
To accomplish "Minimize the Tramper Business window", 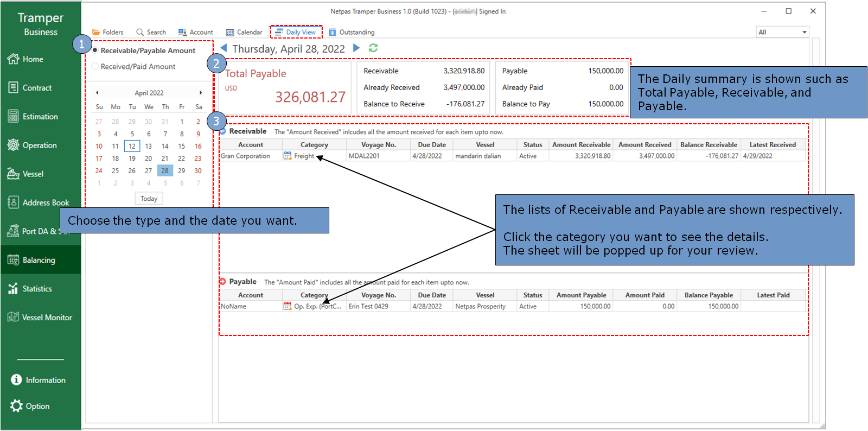I will [764, 11].
